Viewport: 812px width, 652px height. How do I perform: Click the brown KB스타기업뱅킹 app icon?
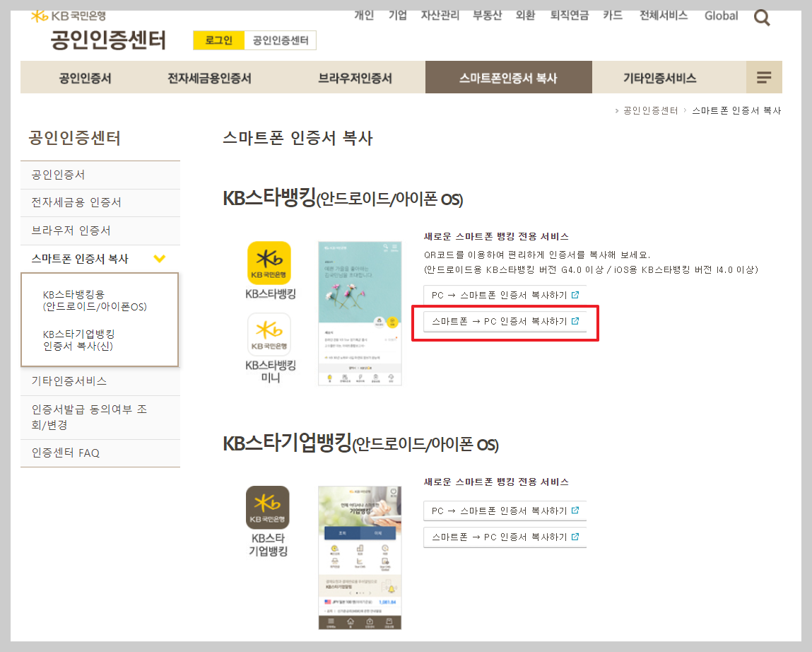268,508
